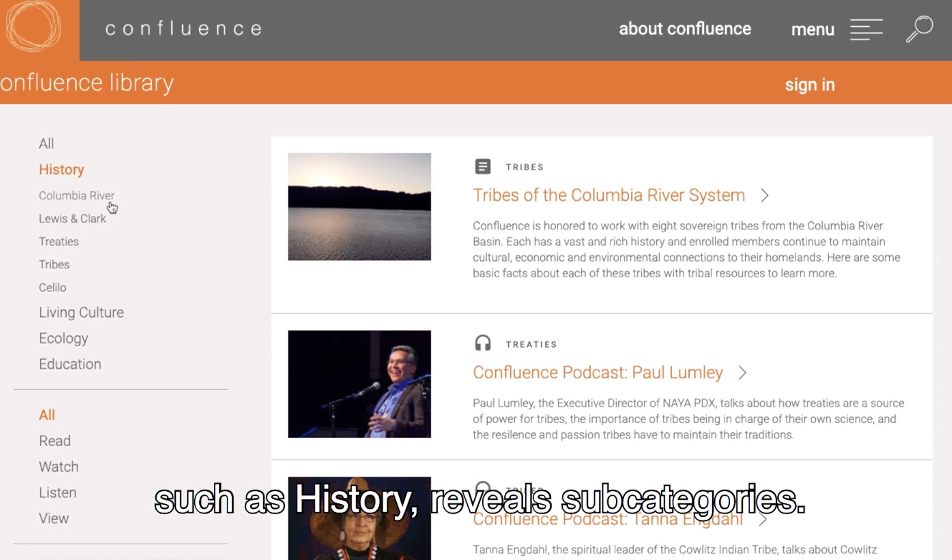Click the headphones icon beside TREATIES

(482, 344)
